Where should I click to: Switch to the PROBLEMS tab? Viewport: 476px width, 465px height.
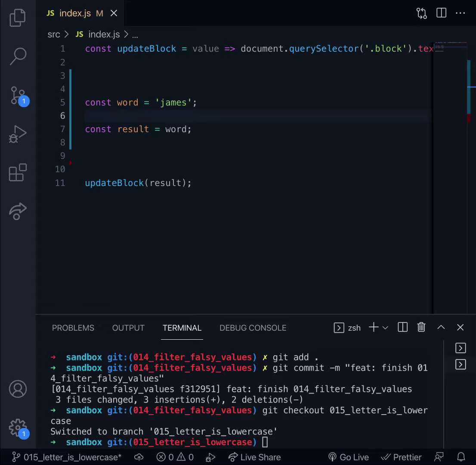(x=73, y=328)
